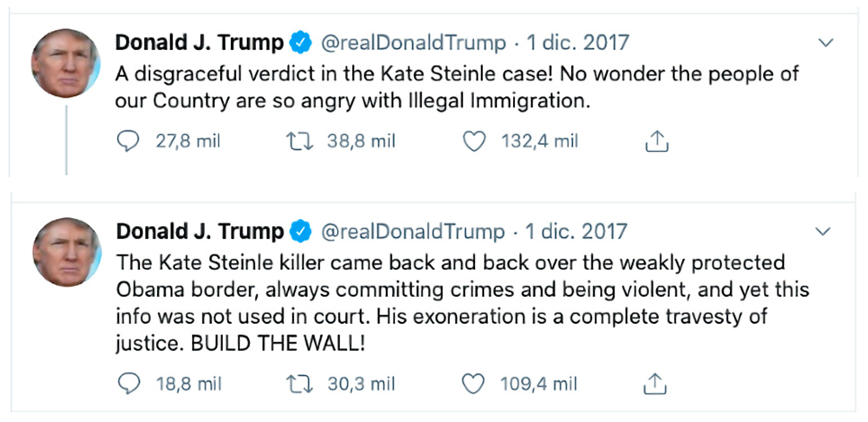Open the second tweet's '1 dic. 2017' timestamp
Image resolution: width=868 pixels, height=422 pixels.
(x=576, y=232)
